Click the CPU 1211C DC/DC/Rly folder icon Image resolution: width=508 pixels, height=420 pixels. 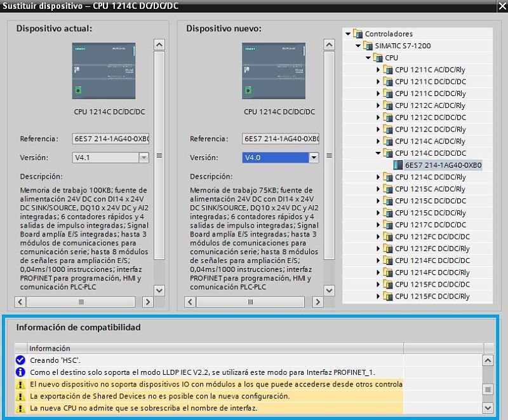(x=388, y=93)
